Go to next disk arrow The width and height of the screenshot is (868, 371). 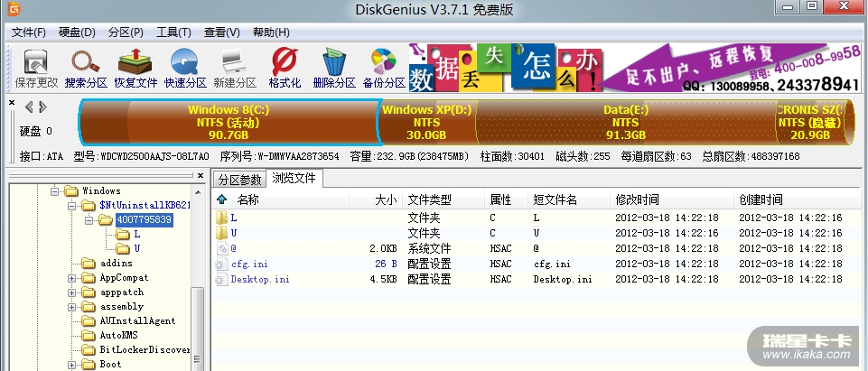pyautogui.click(x=43, y=107)
